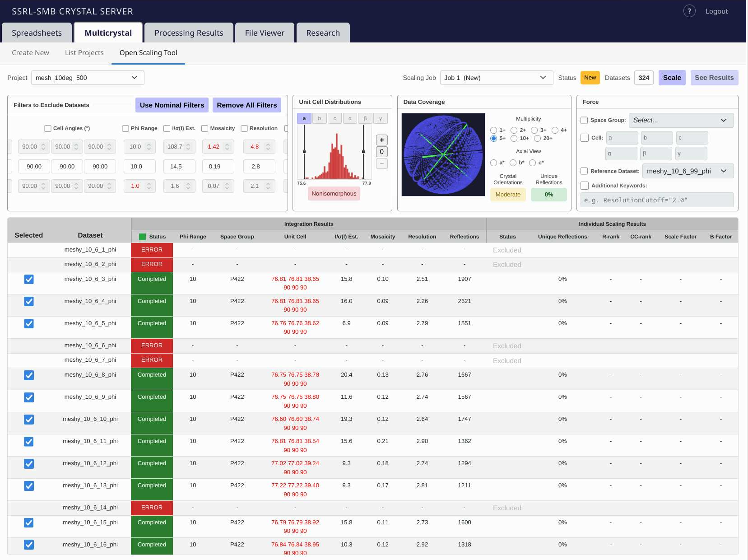Select the 'a' unit cell axis button
This screenshot has width=748, height=560.
point(304,118)
